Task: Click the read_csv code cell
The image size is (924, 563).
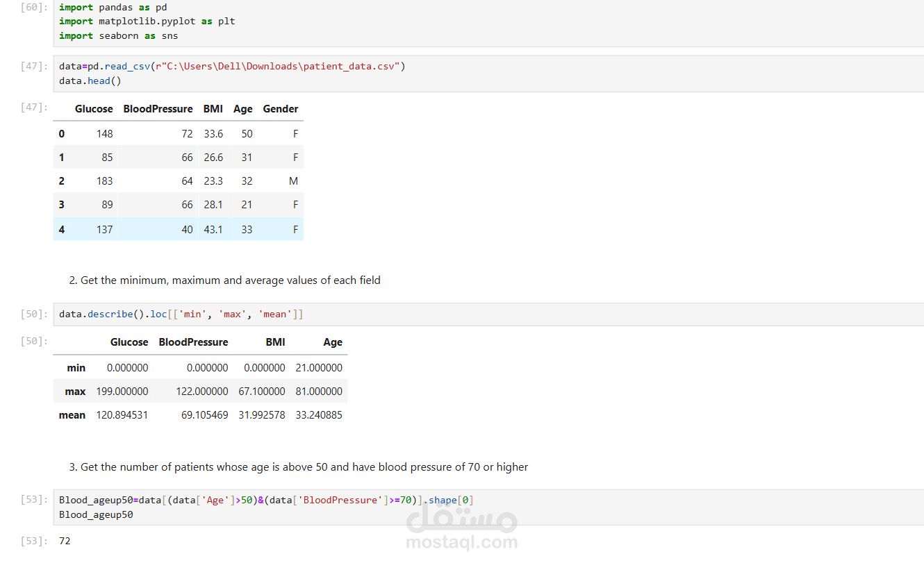Action: click(x=488, y=74)
